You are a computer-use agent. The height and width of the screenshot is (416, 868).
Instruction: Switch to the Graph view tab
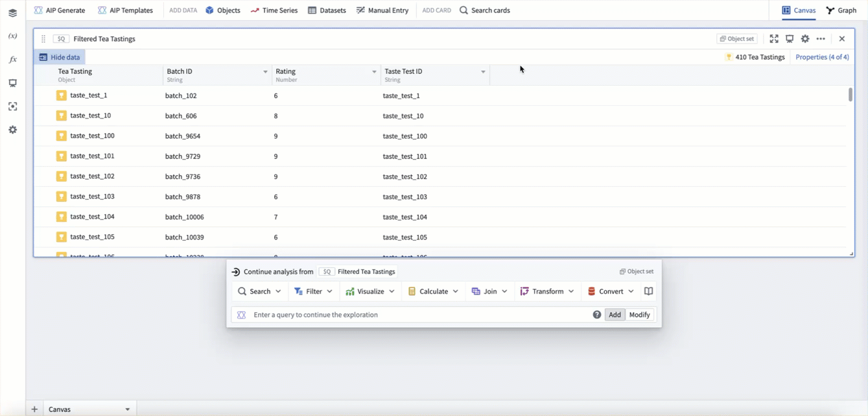point(841,10)
